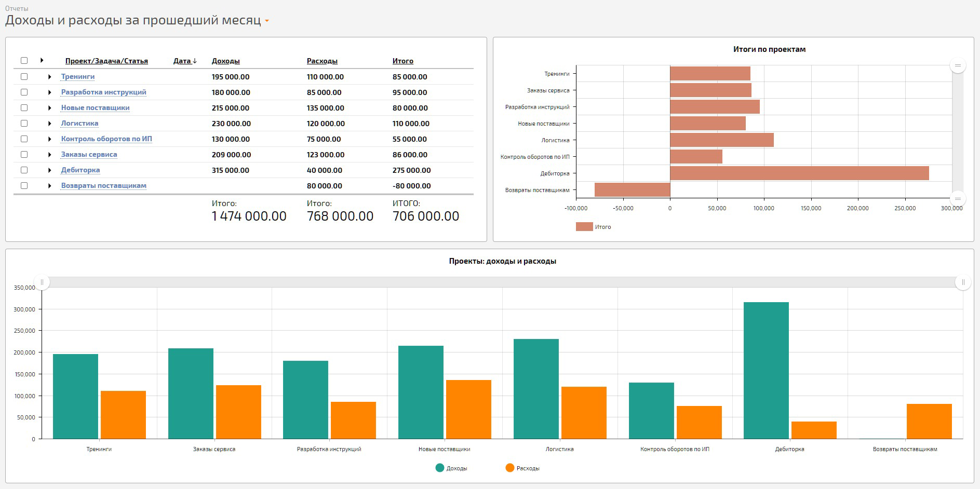The width and height of the screenshot is (980, 489).
Task: Toggle the Итого legend swatch
Action: tap(584, 227)
